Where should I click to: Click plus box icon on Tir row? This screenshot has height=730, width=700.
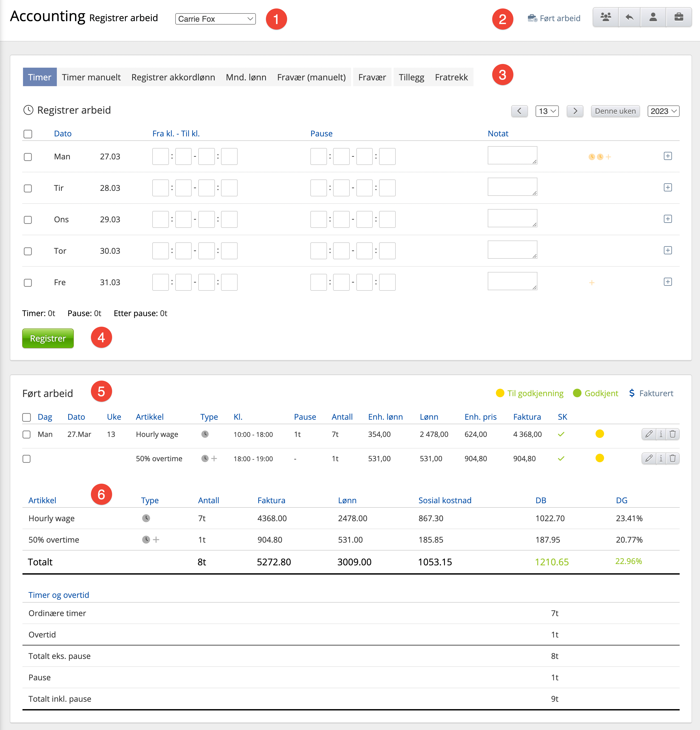point(667,187)
